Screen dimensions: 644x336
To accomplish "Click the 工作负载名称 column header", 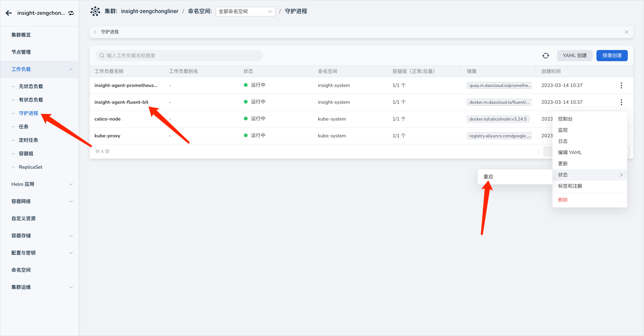I will click(109, 71).
